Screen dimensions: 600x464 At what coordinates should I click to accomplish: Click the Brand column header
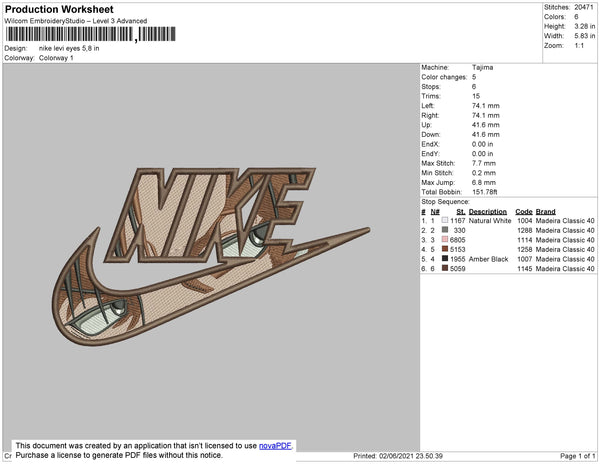click(x=546, y=212)
